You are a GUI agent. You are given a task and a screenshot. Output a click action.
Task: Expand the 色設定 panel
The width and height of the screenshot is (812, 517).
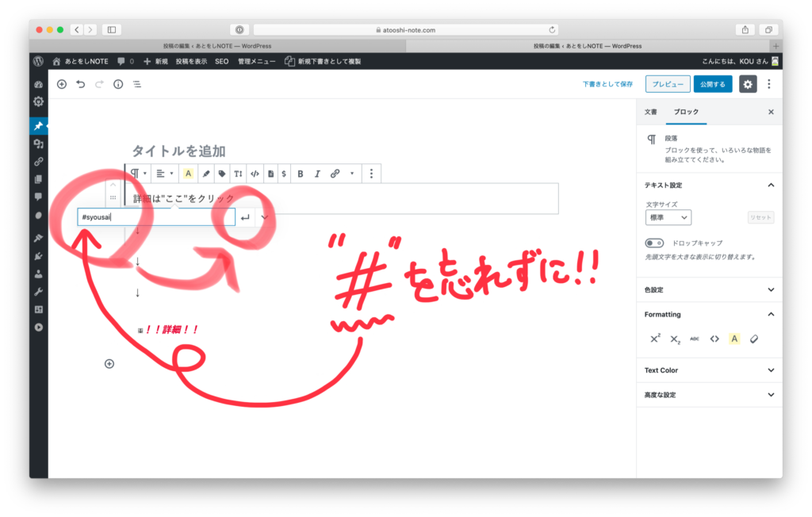pyautogui.click(x=709, y=290)
